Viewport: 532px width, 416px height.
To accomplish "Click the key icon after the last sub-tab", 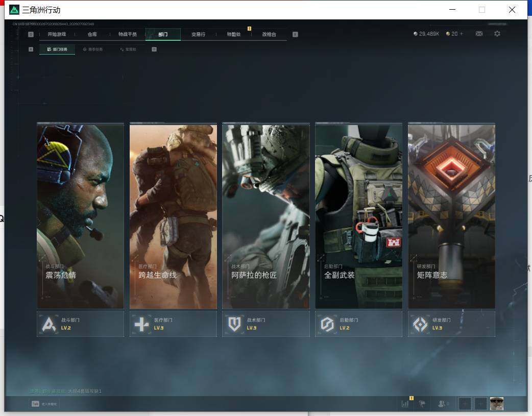I will point(154,49).
